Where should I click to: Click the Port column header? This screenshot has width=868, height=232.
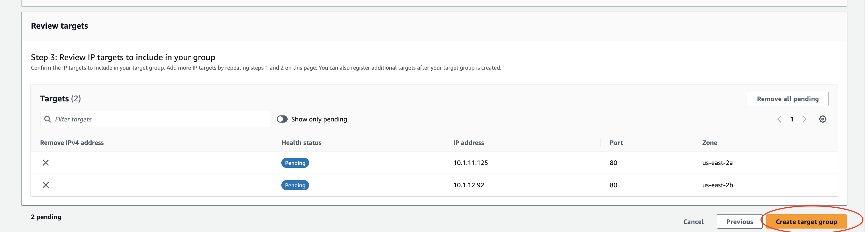(616, 142)
